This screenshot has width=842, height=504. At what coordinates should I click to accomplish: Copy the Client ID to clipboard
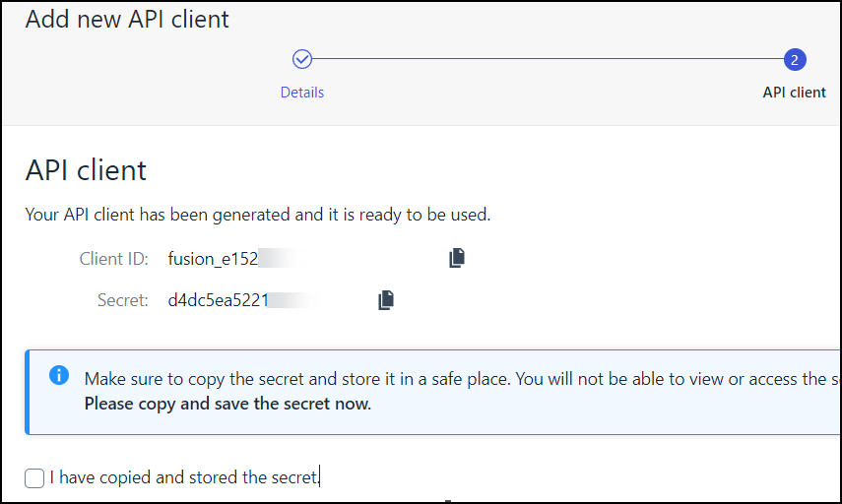click(456, 258)
